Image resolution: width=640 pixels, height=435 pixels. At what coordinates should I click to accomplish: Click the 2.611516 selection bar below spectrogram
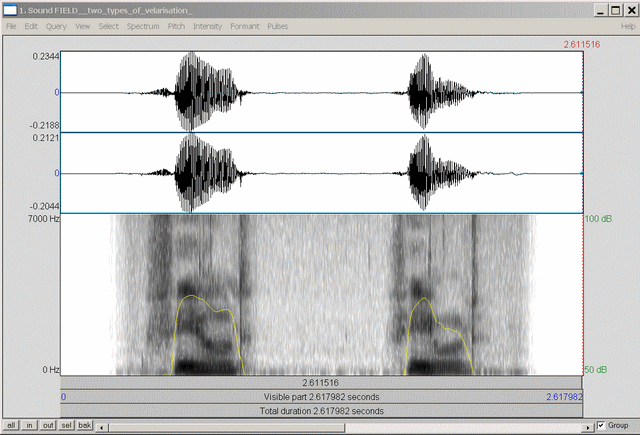pos(319,383)
